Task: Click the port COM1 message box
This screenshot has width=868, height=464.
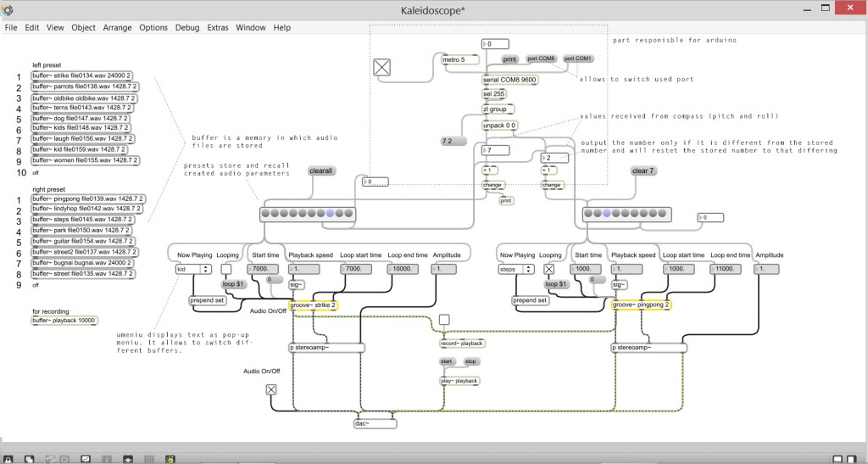Action: [577, 59]
